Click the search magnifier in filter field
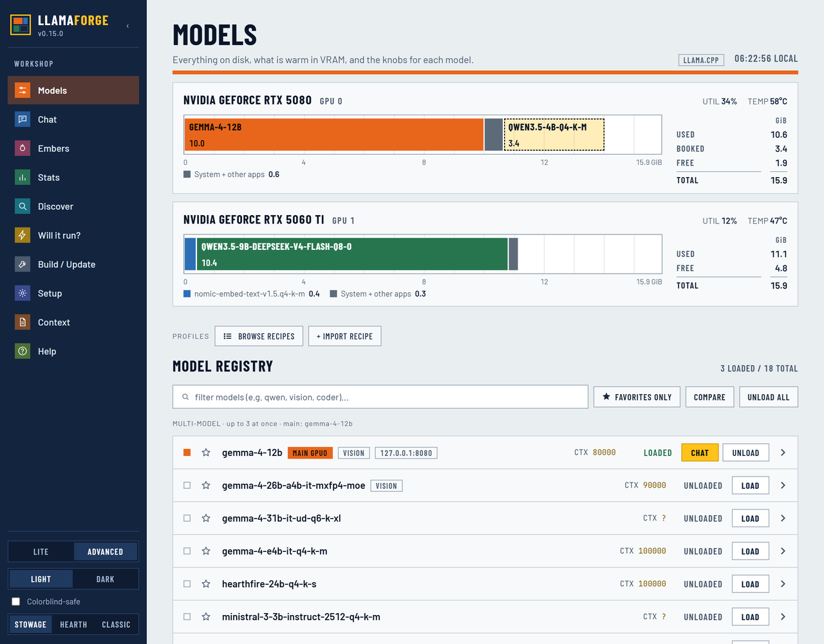 pyautogui.click(x=185, y=397)
